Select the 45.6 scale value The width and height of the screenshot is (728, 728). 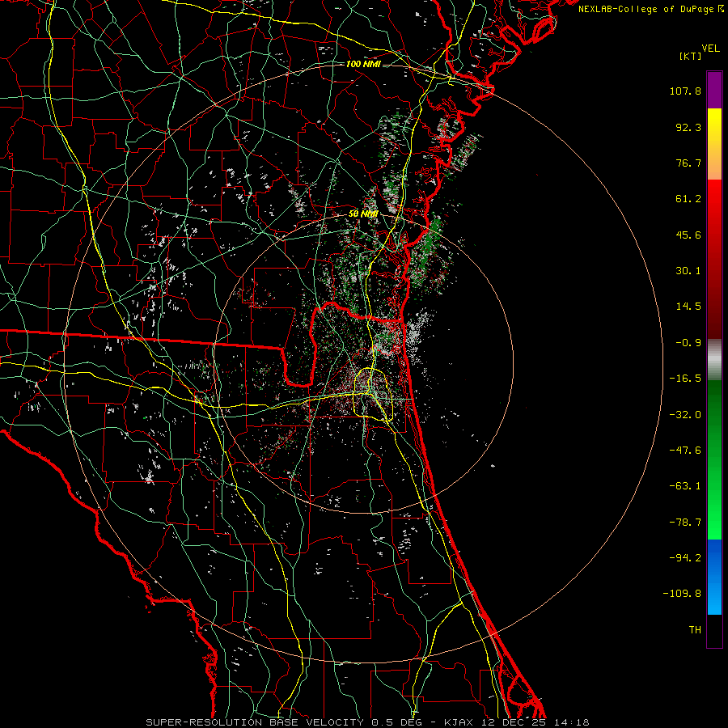click(688, 235)
